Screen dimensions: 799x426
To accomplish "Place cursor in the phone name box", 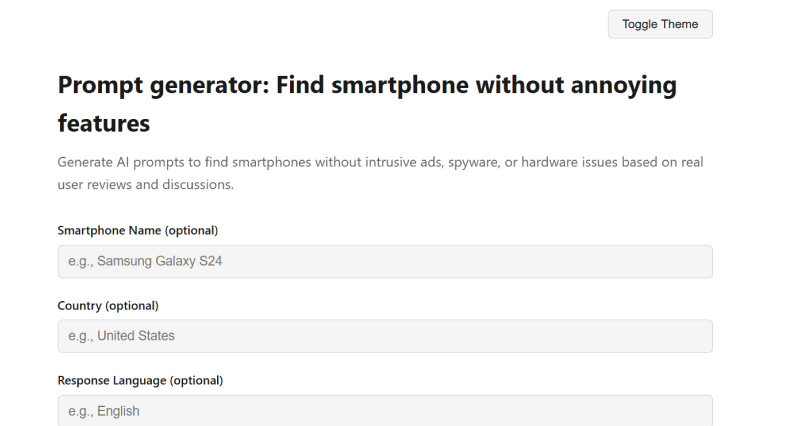I will coord(385,261).
